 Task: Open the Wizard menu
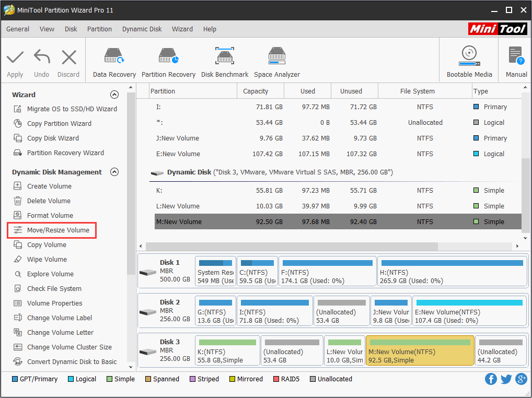(x=182, y=29)
